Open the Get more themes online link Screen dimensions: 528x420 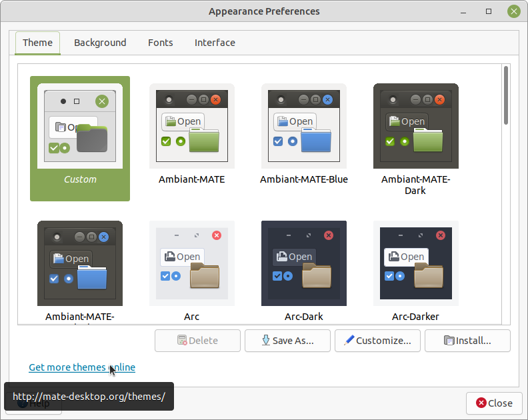tap(82, 367)
